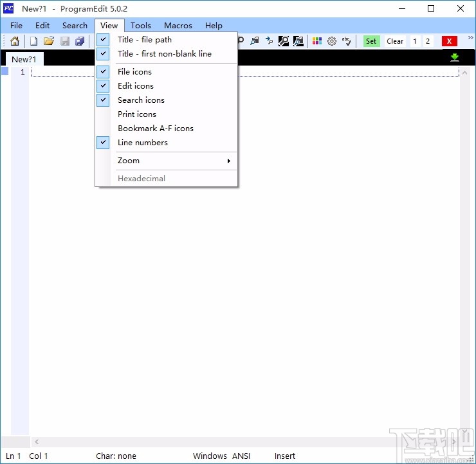Click the toolbar overflow chevron
Screen dimensions: 476x464
pyautogui.click(x=470, y=38)
